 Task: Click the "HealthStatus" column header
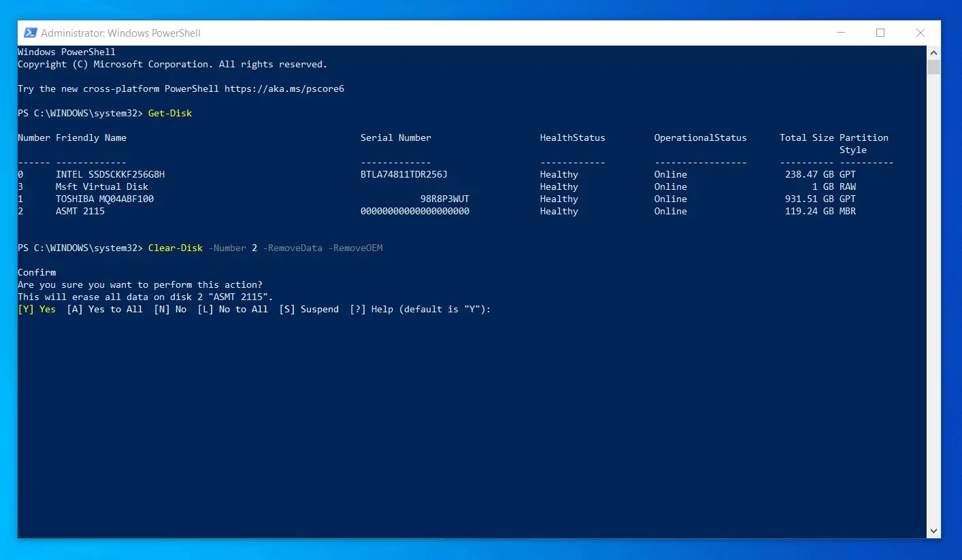point(573,137)
